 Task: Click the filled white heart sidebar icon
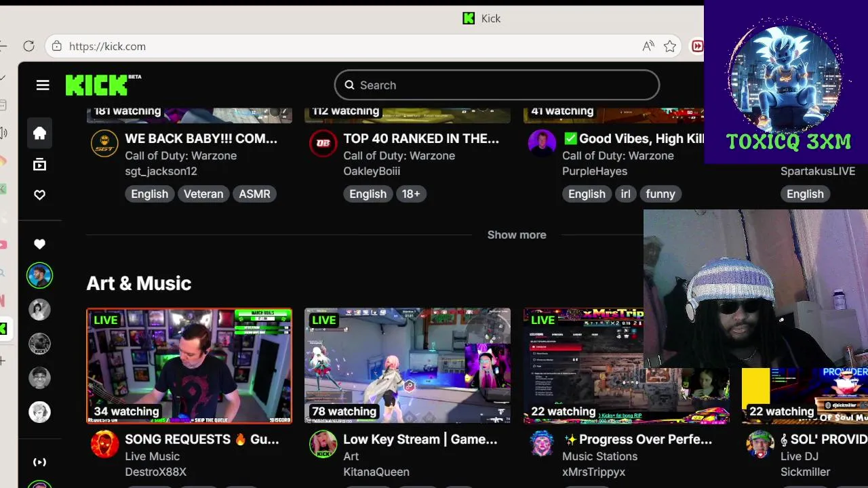click(x=39, y=244)
